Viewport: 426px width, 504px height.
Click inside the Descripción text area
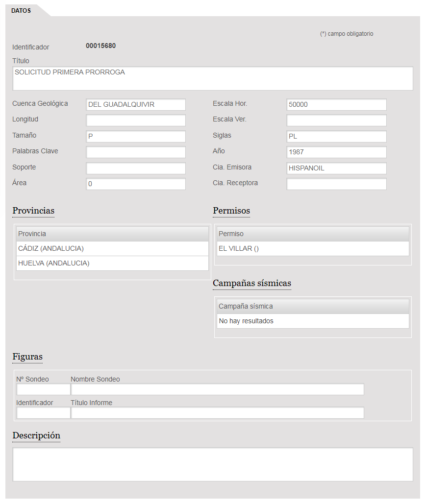212,464
